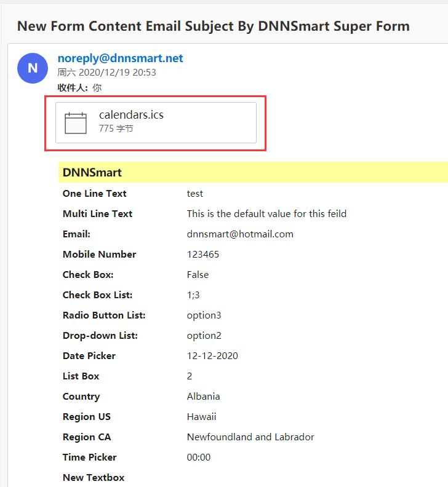Click the dnnsmart@hotmail.com email value

click(240, 234)
